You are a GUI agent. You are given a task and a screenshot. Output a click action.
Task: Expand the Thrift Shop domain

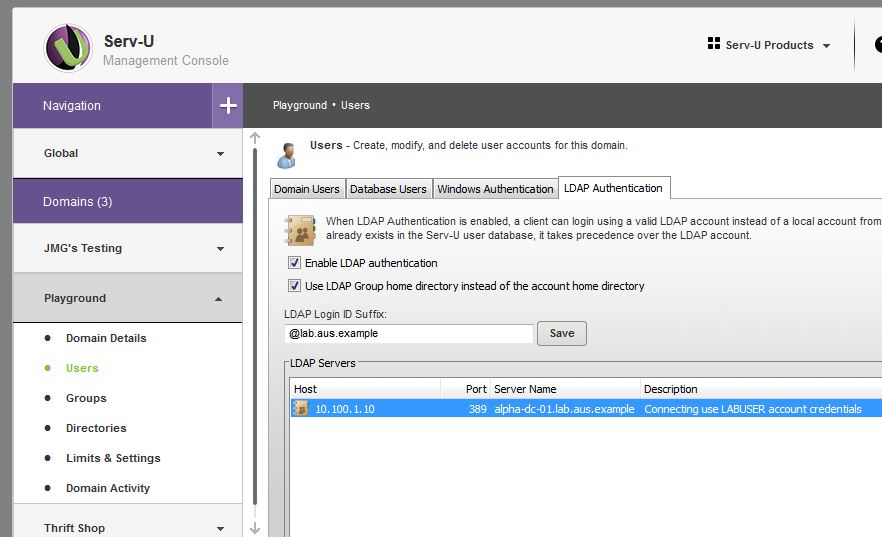coord(128,528)
